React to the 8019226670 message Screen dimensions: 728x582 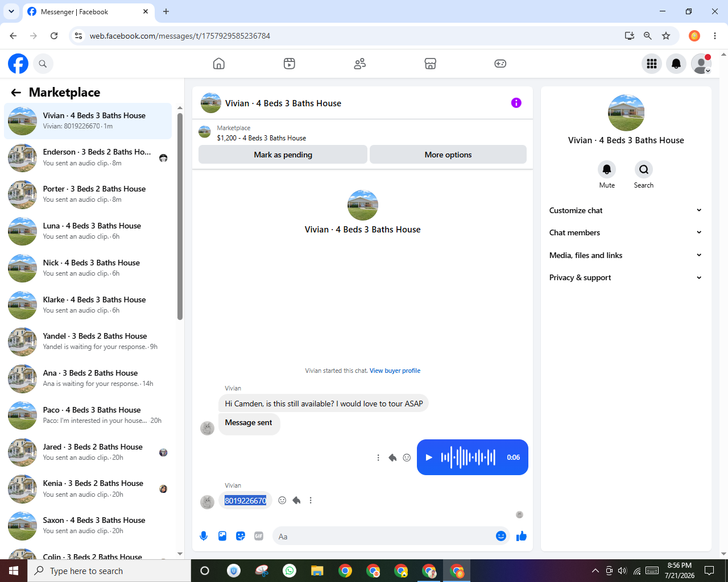282,500
